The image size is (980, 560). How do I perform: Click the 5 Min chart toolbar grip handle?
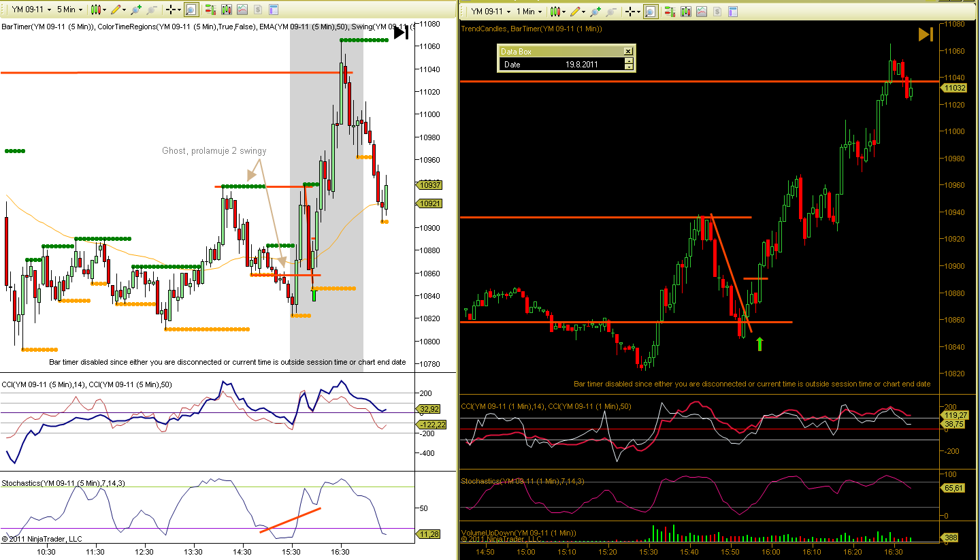point(3,10)
